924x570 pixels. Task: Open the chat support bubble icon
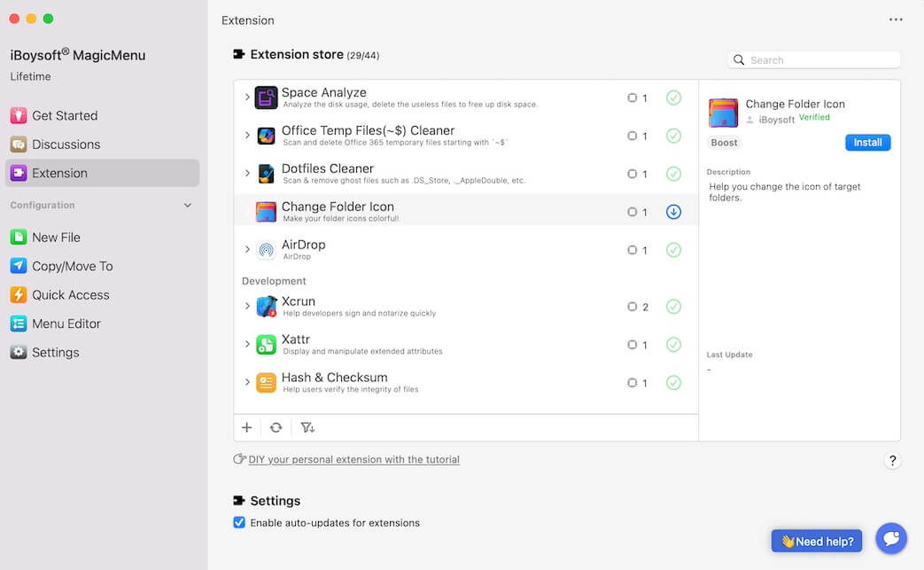(x=891, y=538)
